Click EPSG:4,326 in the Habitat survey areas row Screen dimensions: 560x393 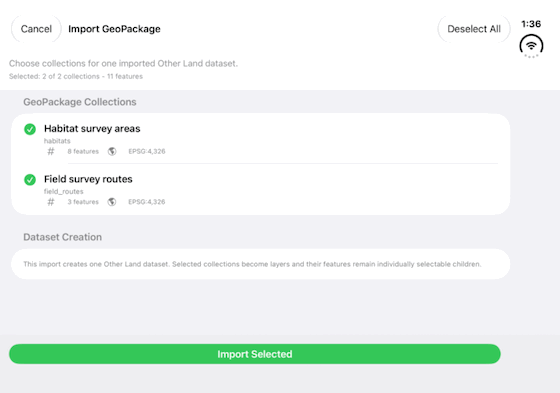[x=147, y=151]
